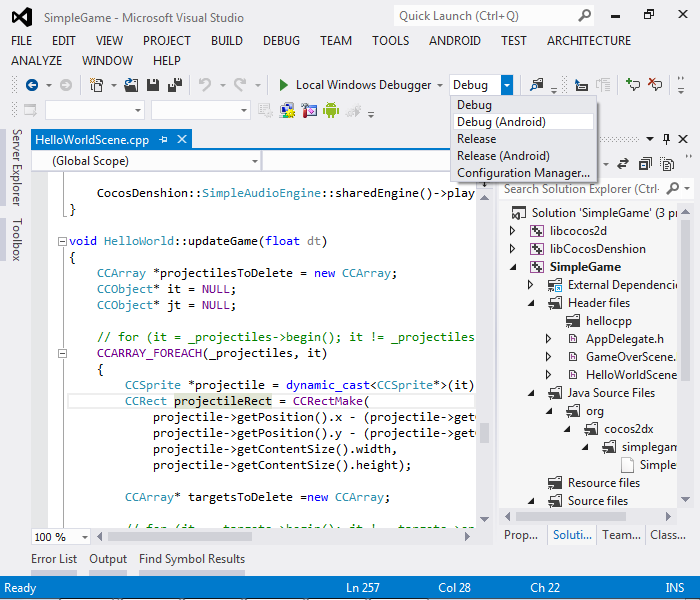Click the cursor-and-box icon beside Find in Files

[581, 85]
